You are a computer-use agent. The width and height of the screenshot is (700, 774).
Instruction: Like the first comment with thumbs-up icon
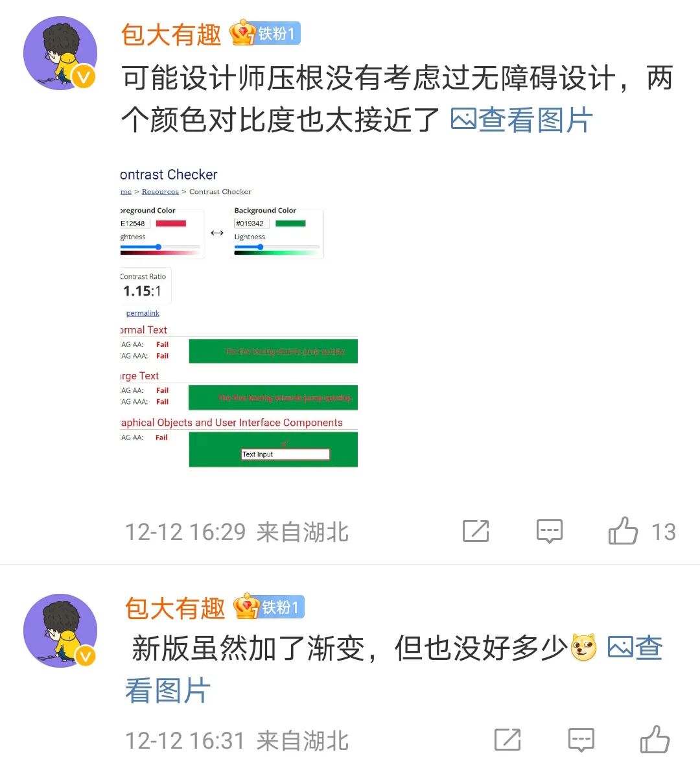(x=623, y=531)
